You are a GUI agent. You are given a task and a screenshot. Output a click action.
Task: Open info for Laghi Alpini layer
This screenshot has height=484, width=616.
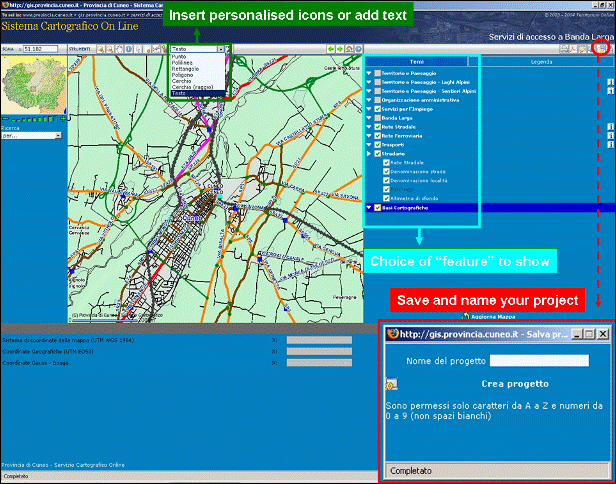(x=610, y=82)
